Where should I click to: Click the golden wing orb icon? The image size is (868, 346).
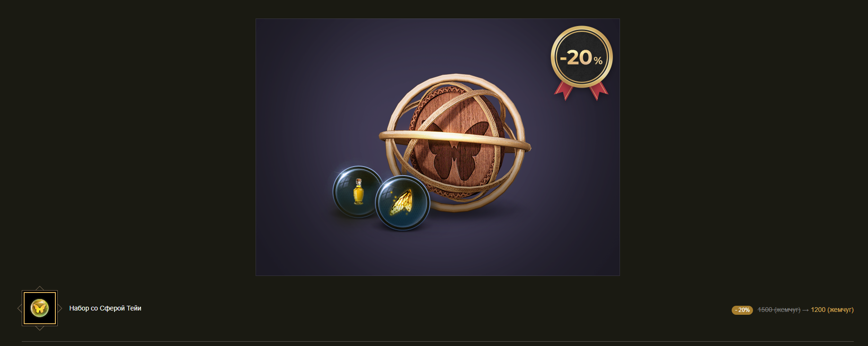403,203
